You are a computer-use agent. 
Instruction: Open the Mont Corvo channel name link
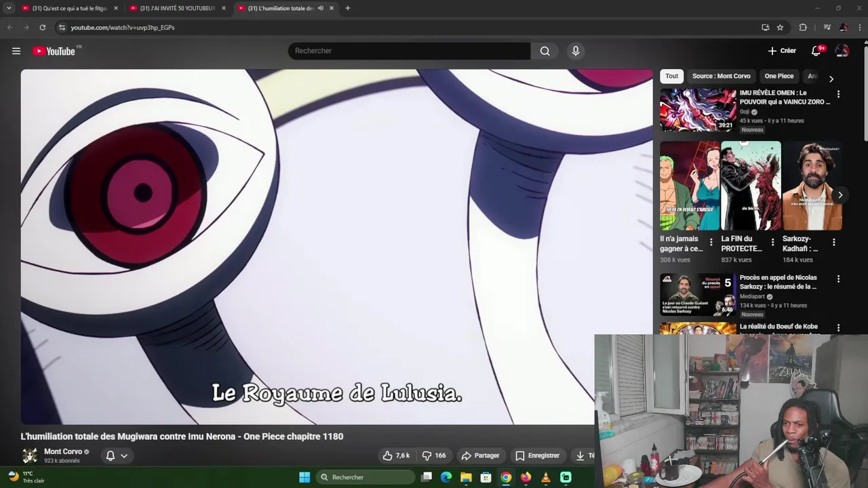[x=63, y=451]
